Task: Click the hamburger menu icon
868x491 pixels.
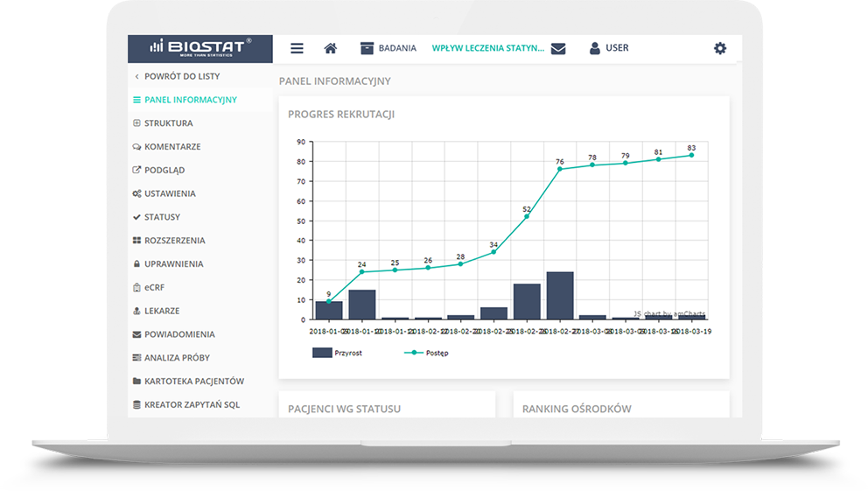Action: [x=297, y=49]
